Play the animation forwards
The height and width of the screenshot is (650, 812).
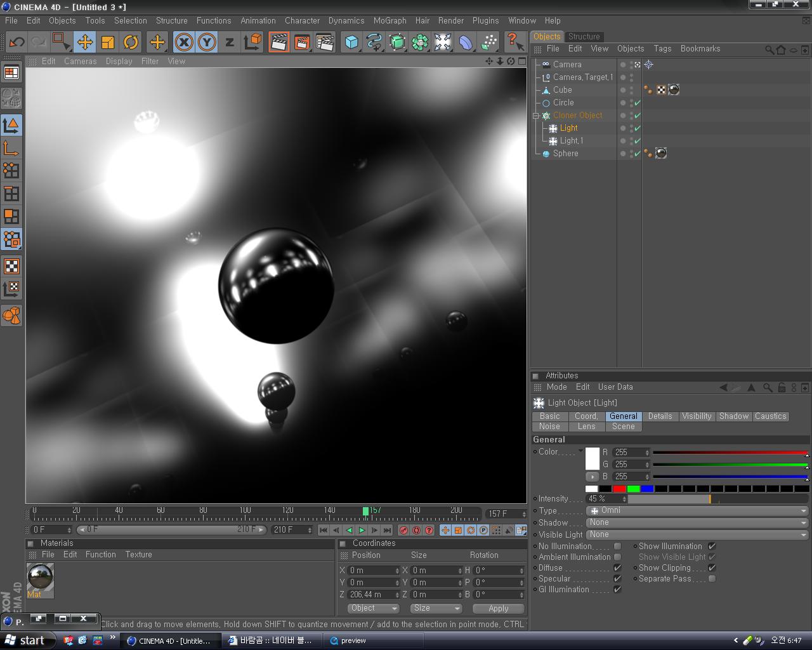[x=362, y=530]
